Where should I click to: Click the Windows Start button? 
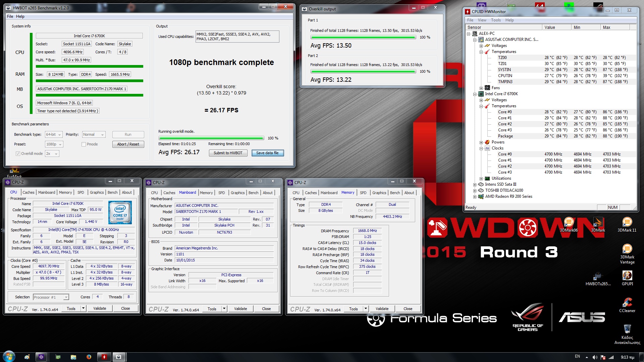pos(9,357)
